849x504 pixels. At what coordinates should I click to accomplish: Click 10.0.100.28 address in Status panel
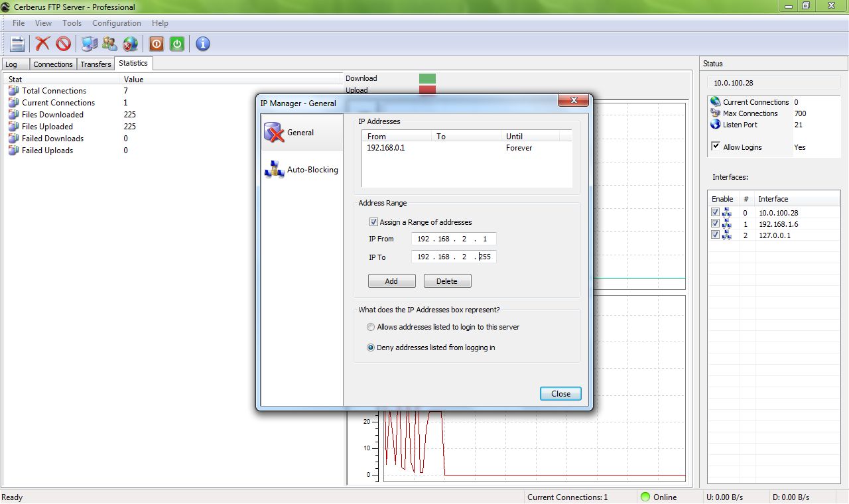pos(733,83)
